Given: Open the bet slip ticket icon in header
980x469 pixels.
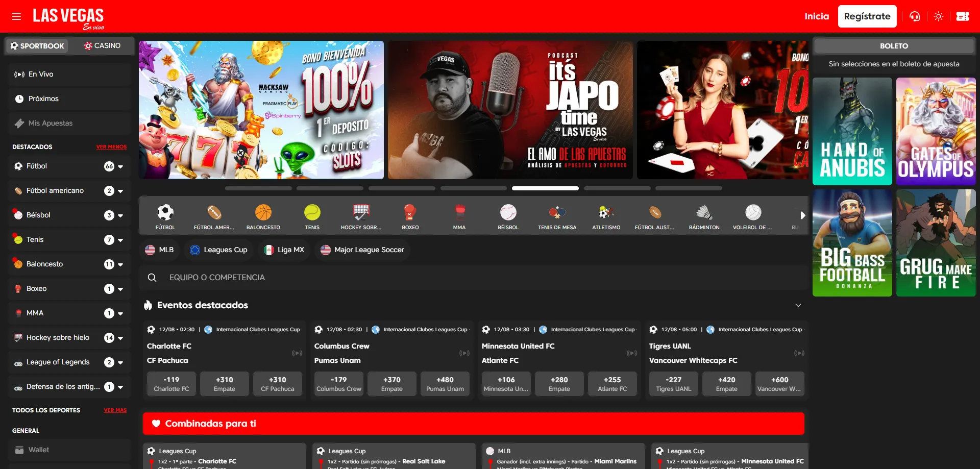Looking at the screenshot, I should 962,16.
